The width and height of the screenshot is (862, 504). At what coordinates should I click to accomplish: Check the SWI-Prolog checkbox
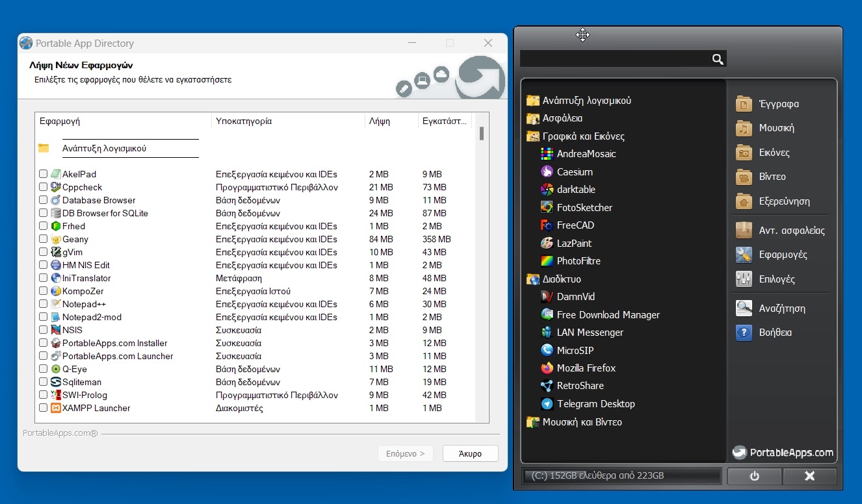coord(43,395)
